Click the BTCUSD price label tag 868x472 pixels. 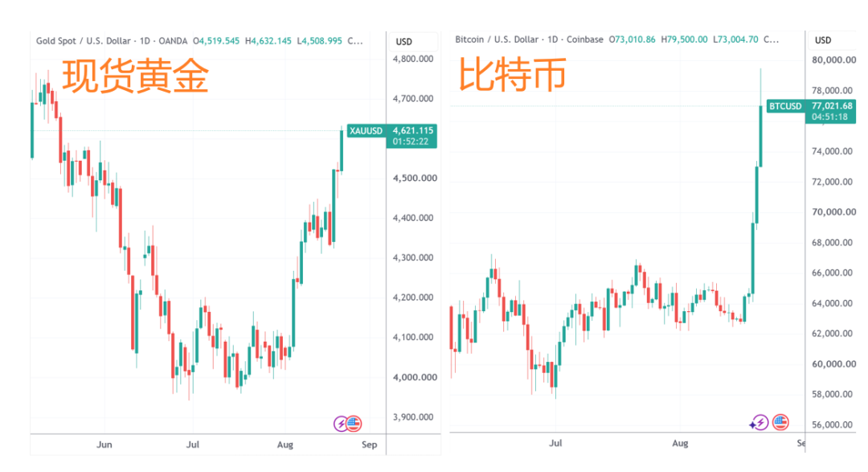(785, 106)
